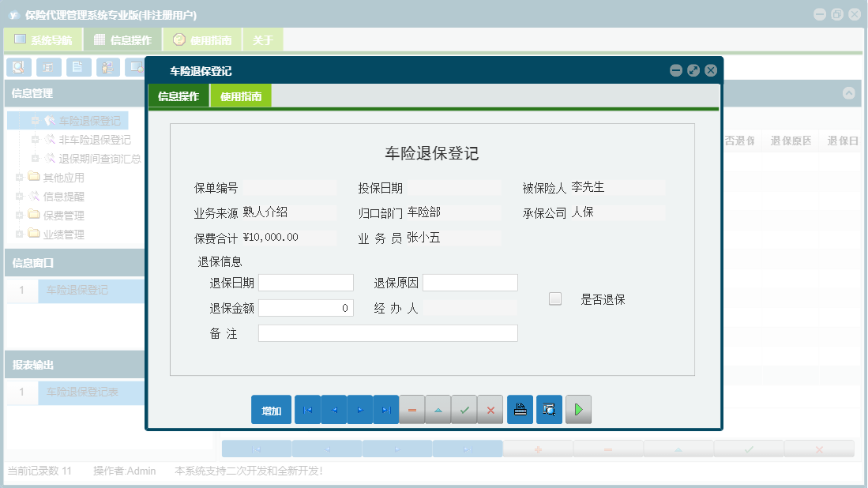Jump to the first record
868x488 pixels.
[x=307, y=409]
